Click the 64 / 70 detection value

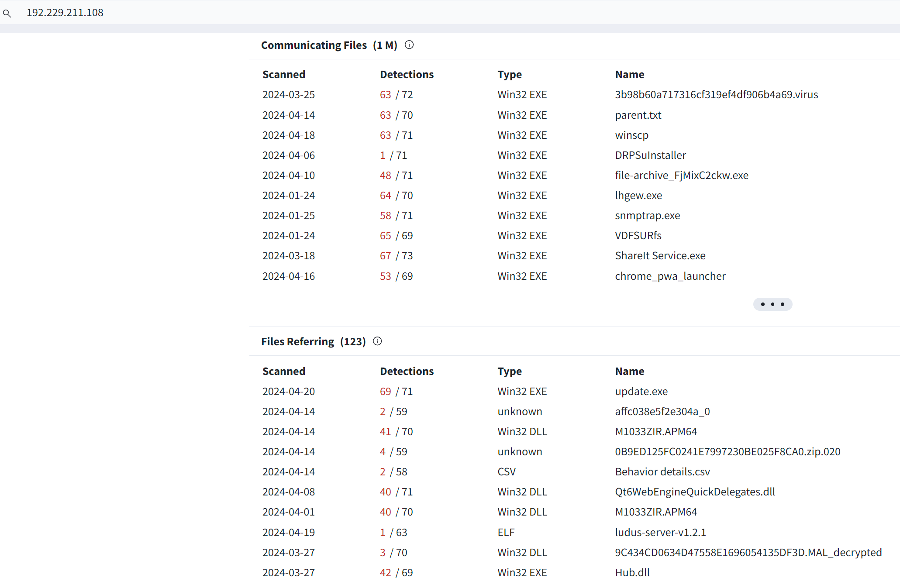tap(396, 196)
